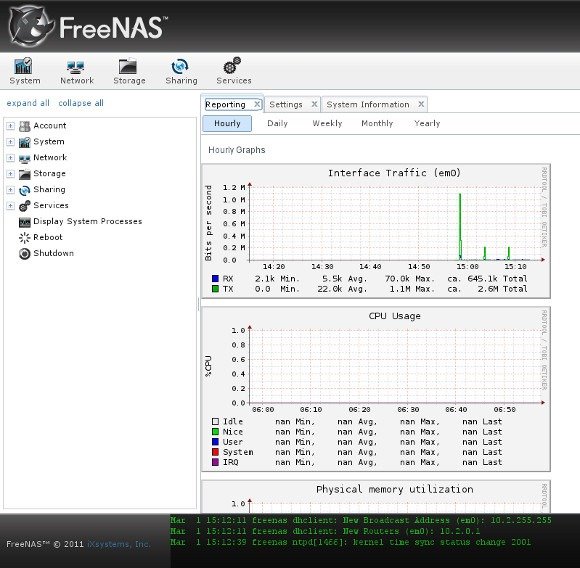Switch to the Daily graphs tab
The width and height of the screenshot is (580, 568).
tap(277, 124)
